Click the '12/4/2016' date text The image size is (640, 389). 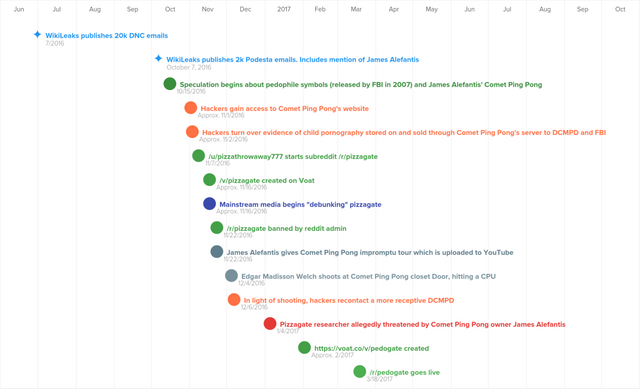click(251, 283)
